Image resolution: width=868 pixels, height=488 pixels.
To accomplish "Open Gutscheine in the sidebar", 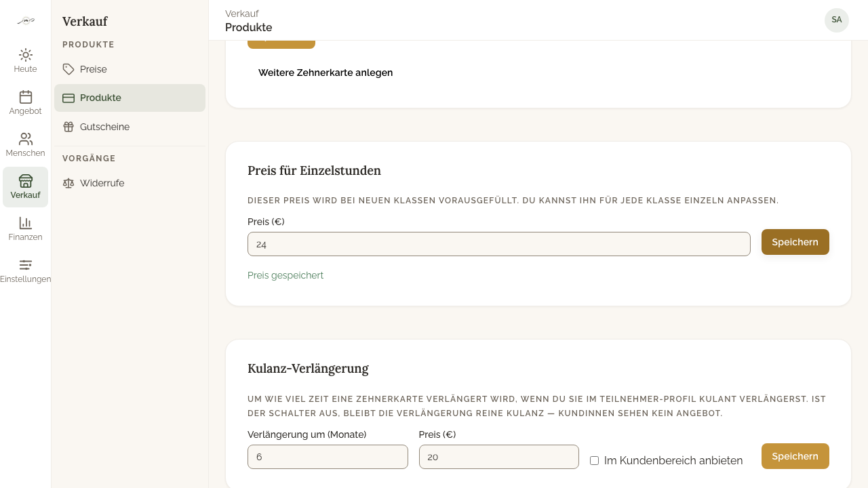I will 130,127.
